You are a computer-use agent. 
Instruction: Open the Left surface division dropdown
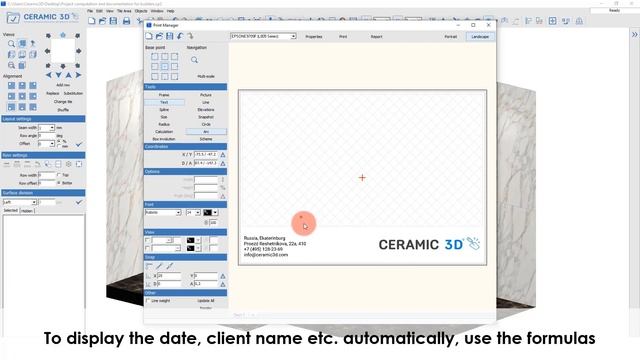click(x=34, y=202)
